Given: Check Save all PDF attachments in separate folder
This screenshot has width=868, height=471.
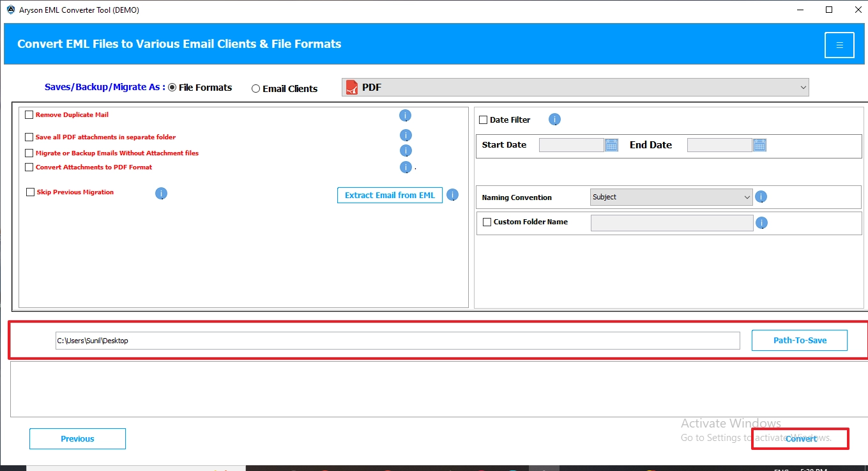Looking at the screenshot, I should coord(29,137).
